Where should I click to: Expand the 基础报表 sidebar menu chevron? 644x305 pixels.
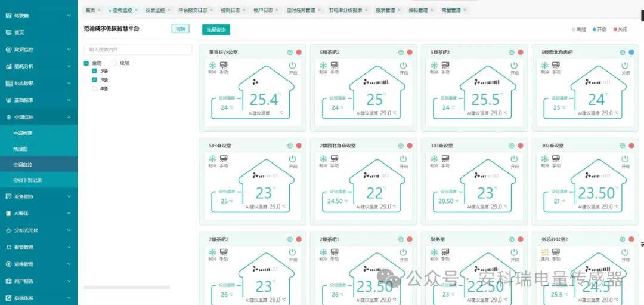pyautogui.click(x=69, y=100)
